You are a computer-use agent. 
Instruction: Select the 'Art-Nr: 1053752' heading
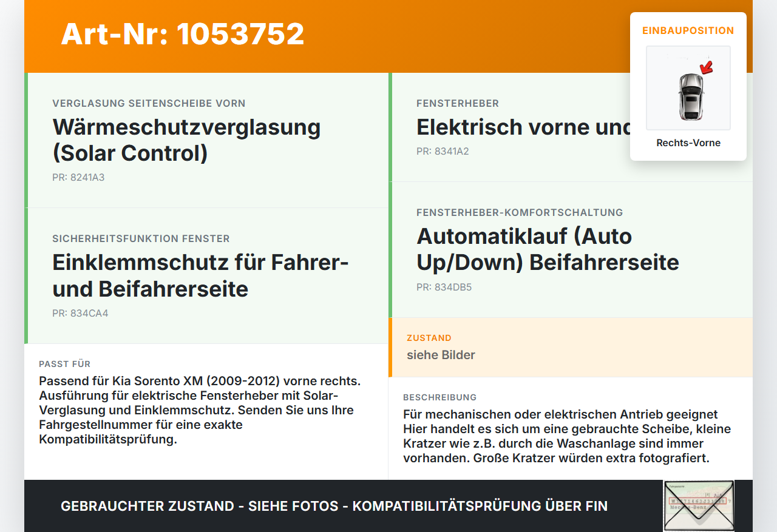coord(183,34)
